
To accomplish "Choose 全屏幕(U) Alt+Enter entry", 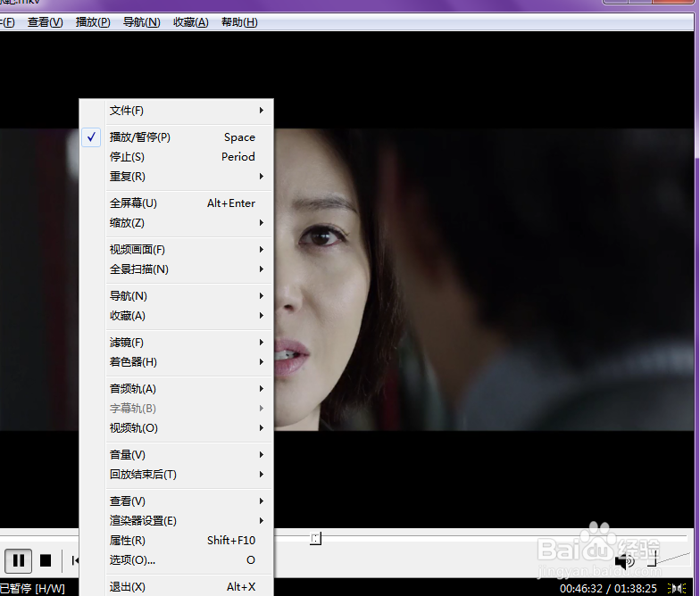I will point(177,203).
